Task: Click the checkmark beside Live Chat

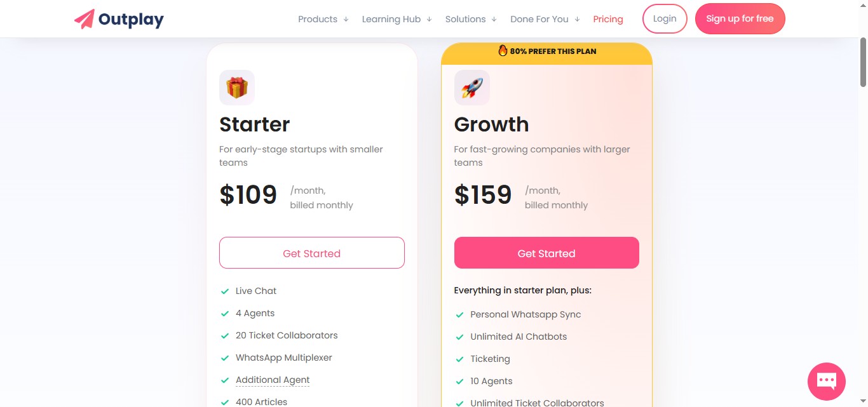Action: (x=225, y=291)
